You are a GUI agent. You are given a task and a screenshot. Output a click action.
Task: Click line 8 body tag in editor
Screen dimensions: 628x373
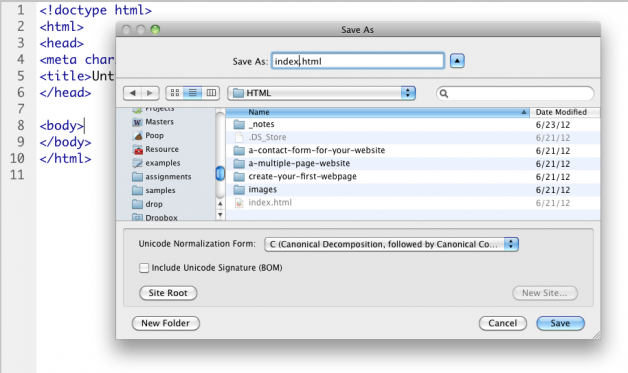(62, 125)
